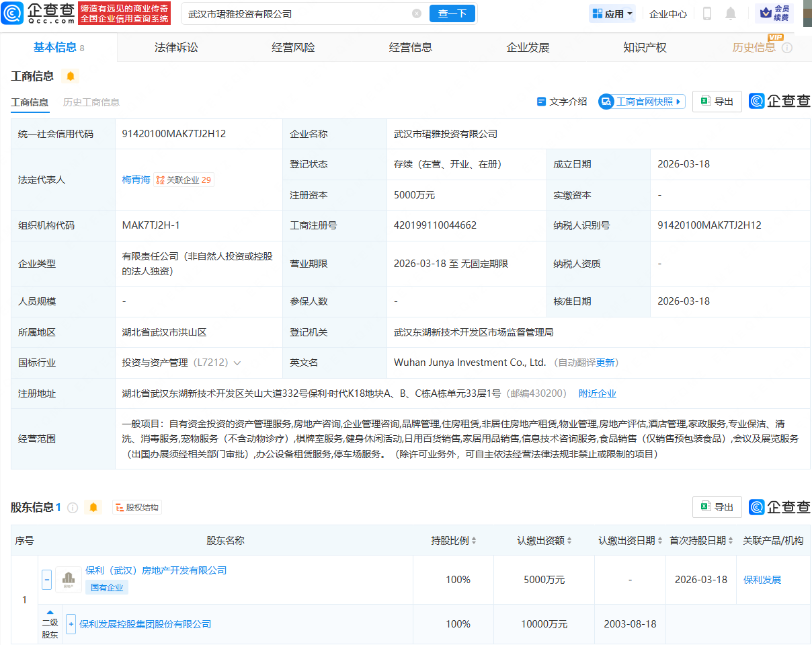812x645 pixels.
Task: Collapse 保利（武汉）房地产开发 shareholder row
Action: pos(46,579)
